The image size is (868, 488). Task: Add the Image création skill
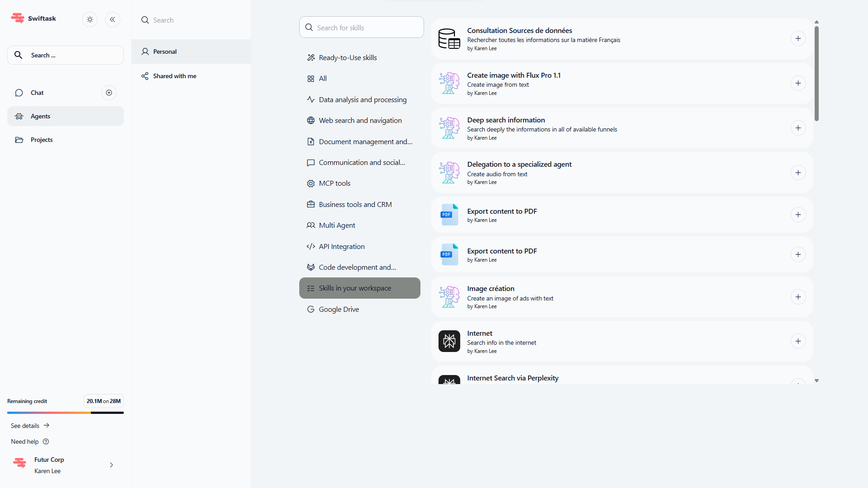click(798, 297)
